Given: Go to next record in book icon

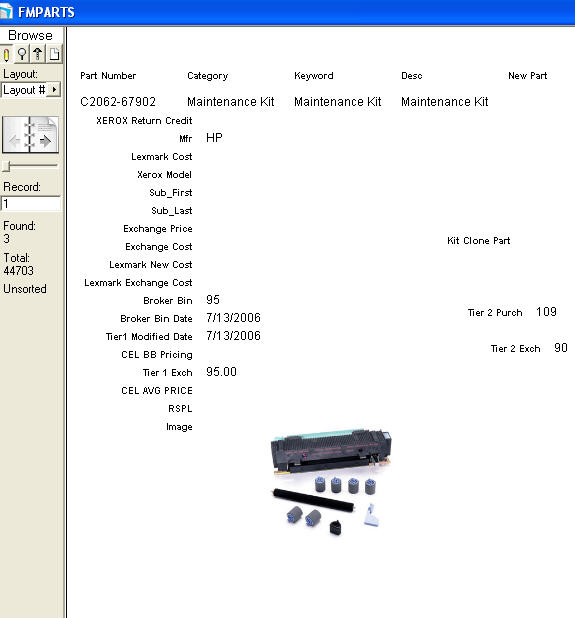Looking at the screenshot, I should point(45,140).
